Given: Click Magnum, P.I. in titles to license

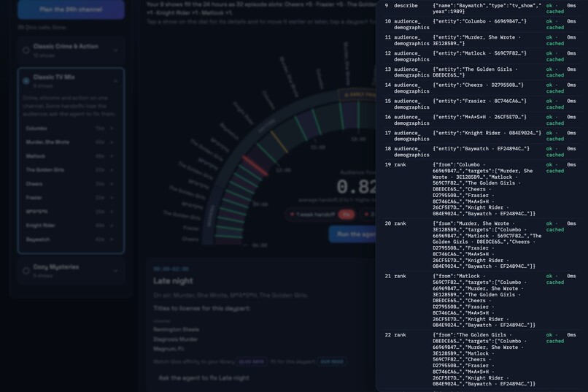Looking at the screenshot, I should [x=169, y=348].
